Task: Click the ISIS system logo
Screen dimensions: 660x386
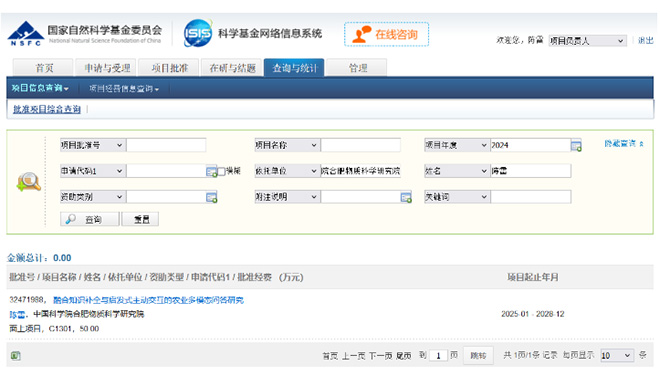Action: pos(198,33)
